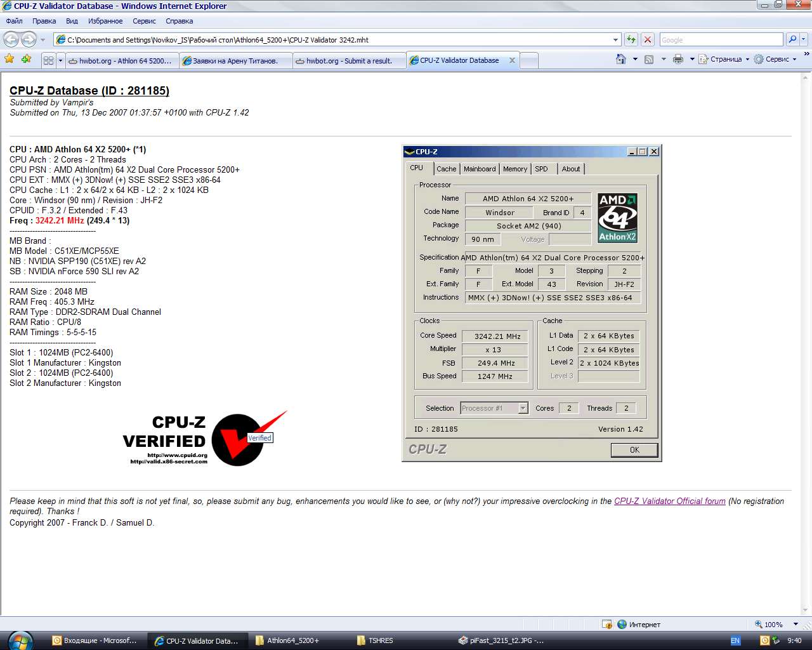Switch to hwbot.org Athlon 64 5200 tab
This screenshot has width=812, height=650.
click(x=121, y=61)
